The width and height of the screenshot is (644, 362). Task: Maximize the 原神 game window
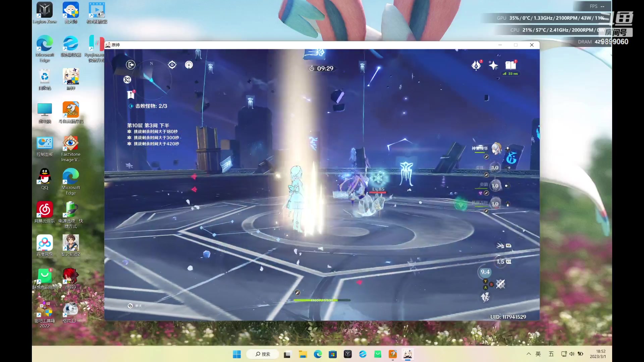coord(516,45)
